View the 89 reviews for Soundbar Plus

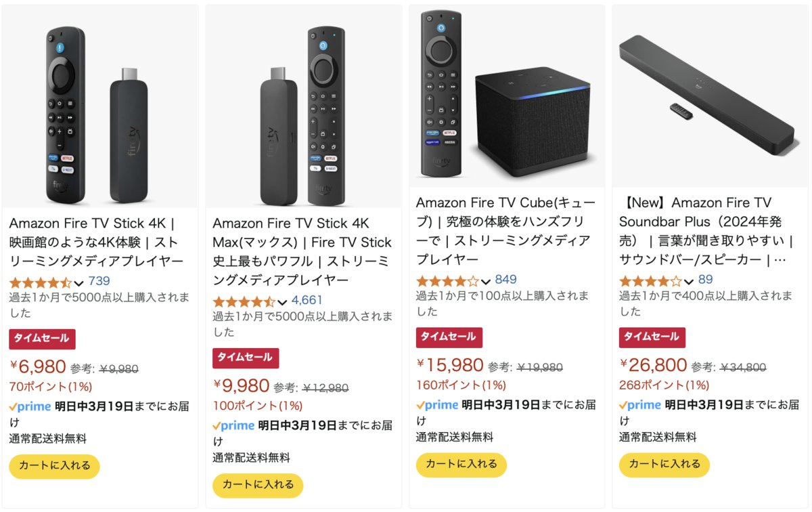pos(705,280)
